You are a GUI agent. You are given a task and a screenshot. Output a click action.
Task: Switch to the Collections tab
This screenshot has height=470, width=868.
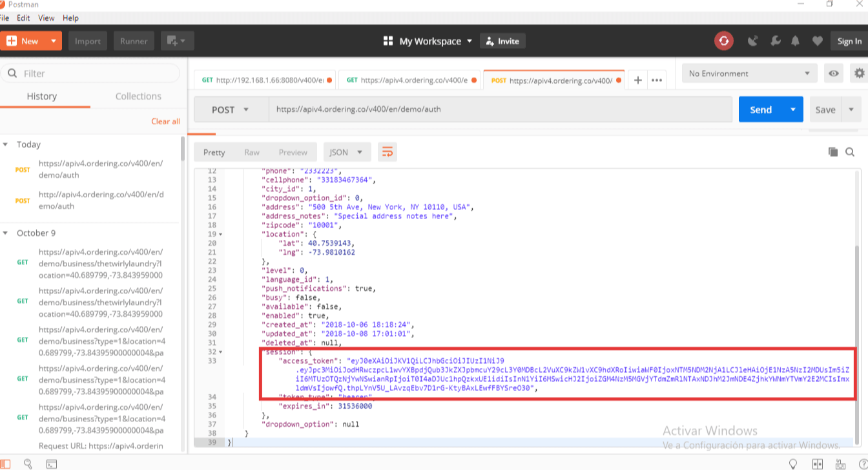[x=138, y=96]
